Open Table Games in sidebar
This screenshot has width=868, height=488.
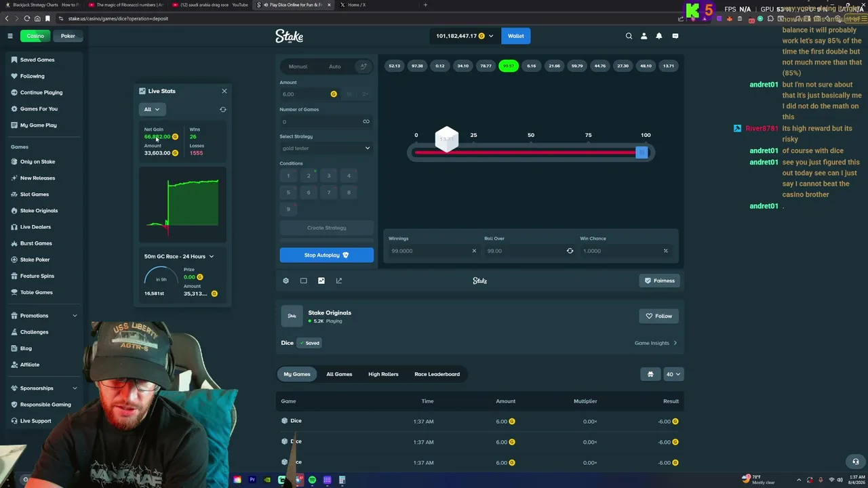click(36, 292)
